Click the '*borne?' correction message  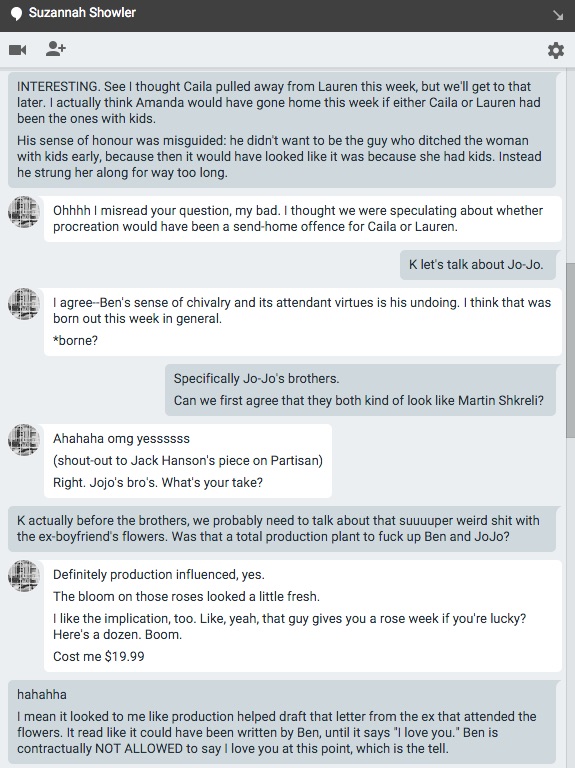coord(75,340)
